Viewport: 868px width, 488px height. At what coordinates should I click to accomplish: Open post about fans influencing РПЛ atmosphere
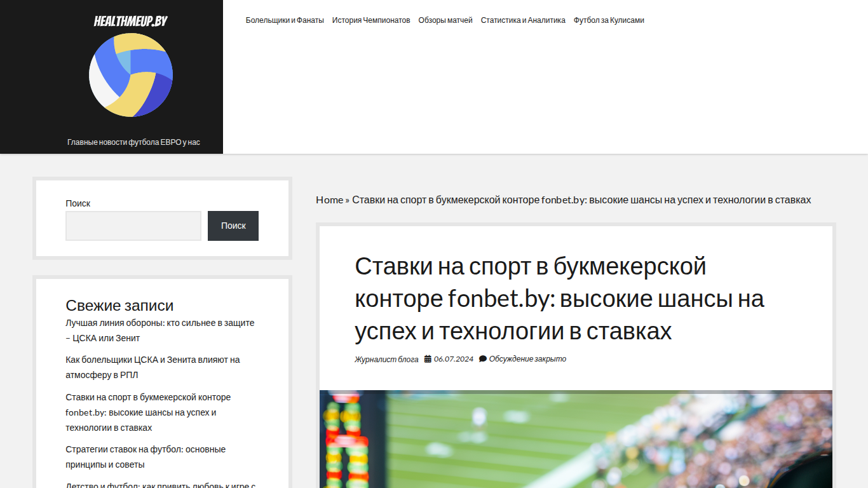coord(153,367)
